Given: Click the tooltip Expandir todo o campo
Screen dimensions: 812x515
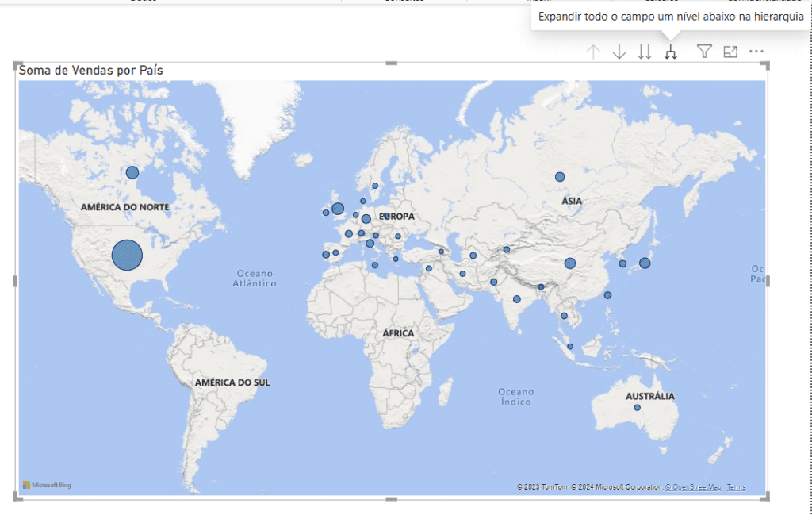Looking at the screenshot, I should tap(670, 16).
